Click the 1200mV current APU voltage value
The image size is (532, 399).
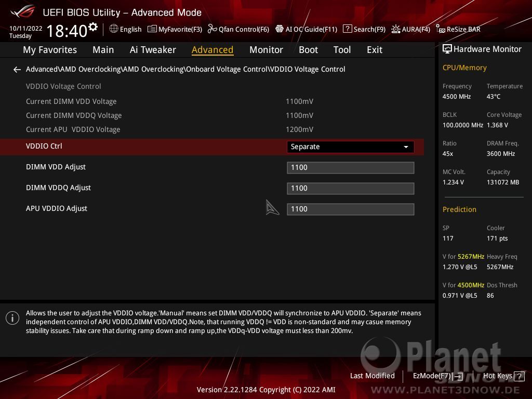299,129
